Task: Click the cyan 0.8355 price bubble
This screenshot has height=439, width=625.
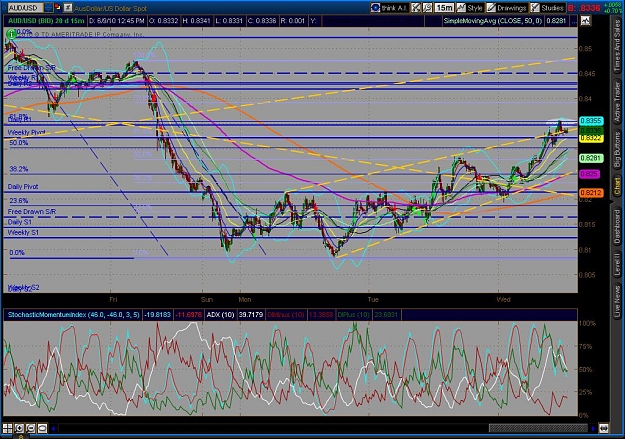Action: coord(591,121)
